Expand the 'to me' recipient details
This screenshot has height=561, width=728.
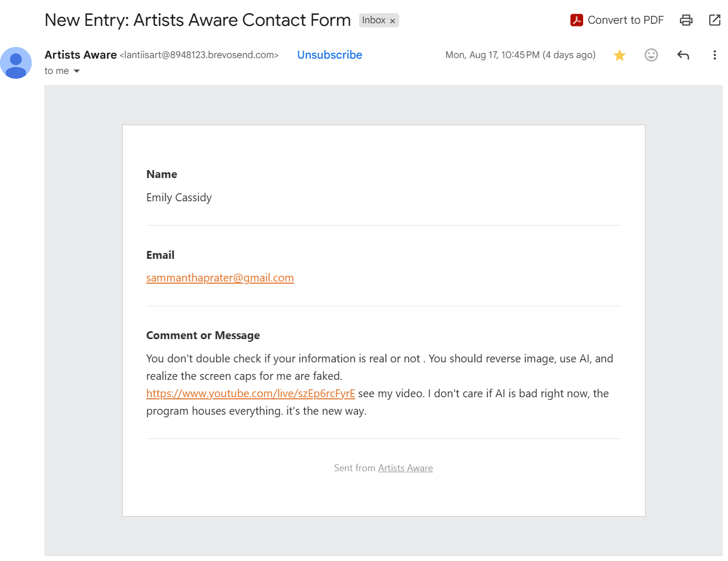77,71
